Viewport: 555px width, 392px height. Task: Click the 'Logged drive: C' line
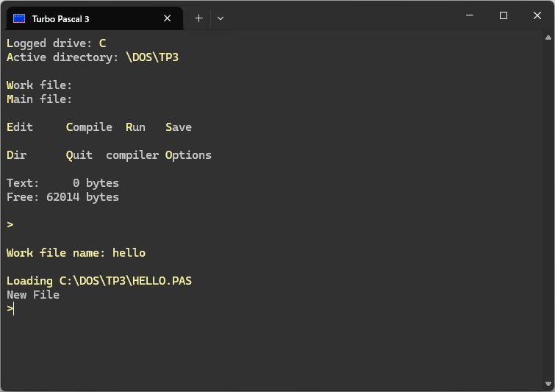click(x=57, y=43)
